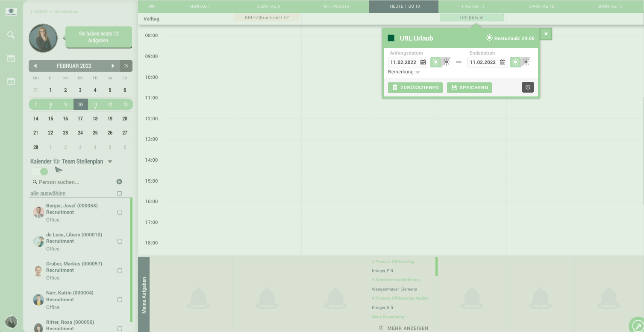Click the edit icon next to the Februar 2022 header
The width and height of the screenshot is (644, 332).
126,66
